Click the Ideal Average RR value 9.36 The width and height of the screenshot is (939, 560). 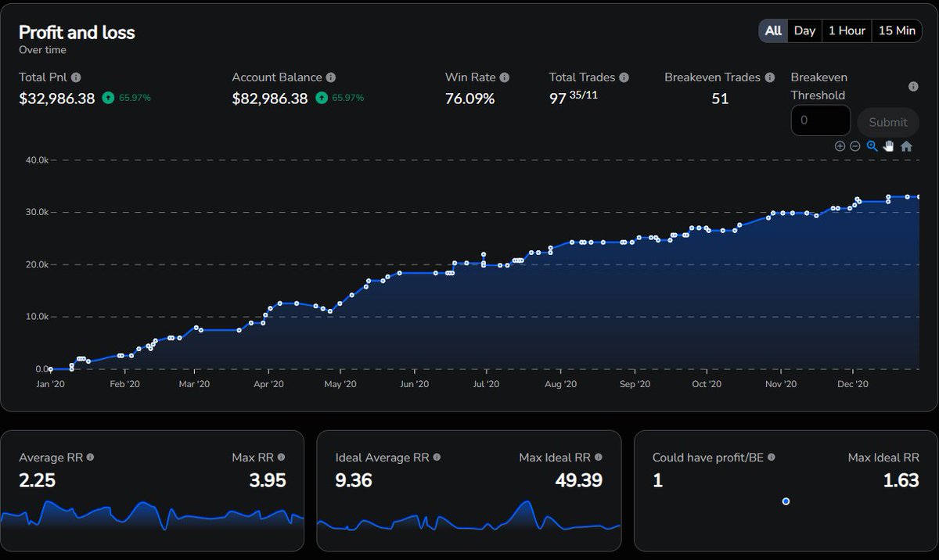[354, 480]
